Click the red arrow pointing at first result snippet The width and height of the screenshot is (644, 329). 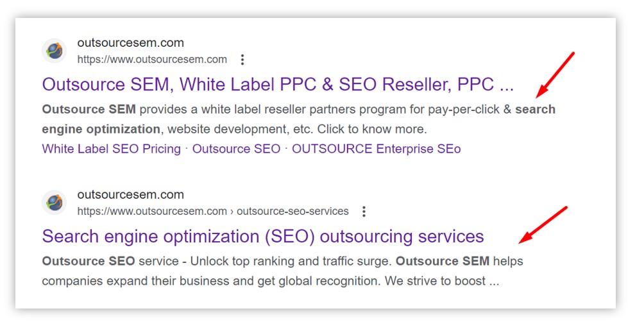[555, 75]
